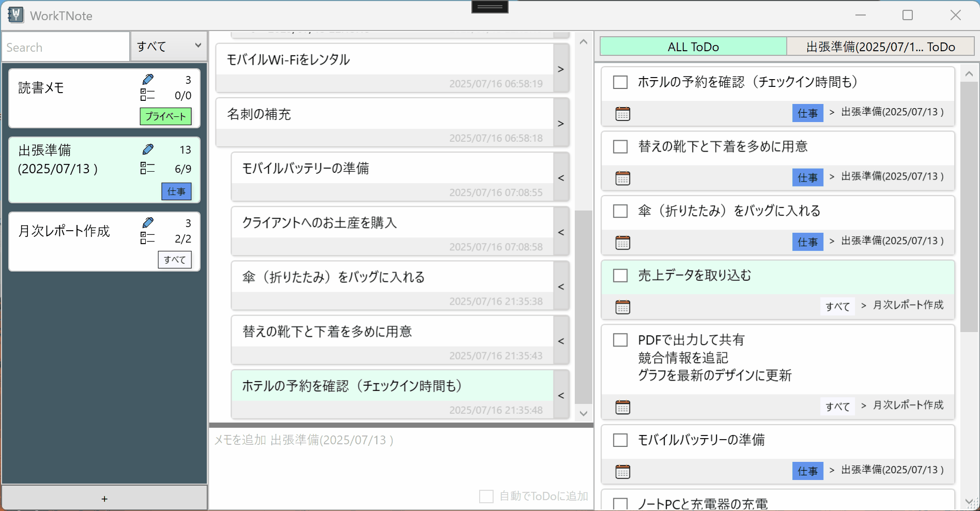Click > arrow on 名刺の補充 memo
980x511 pixels.
pos(561,123)
